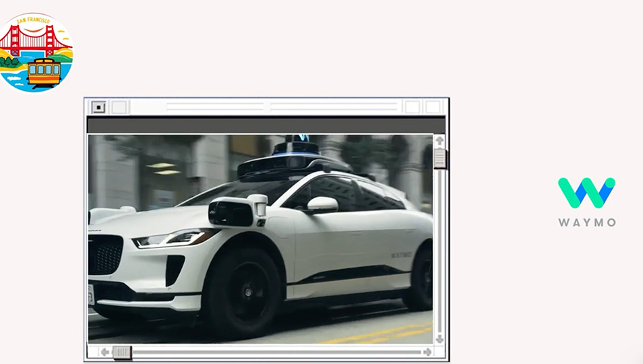Click the middle of the vertical scrollbar track

point(439,243)
